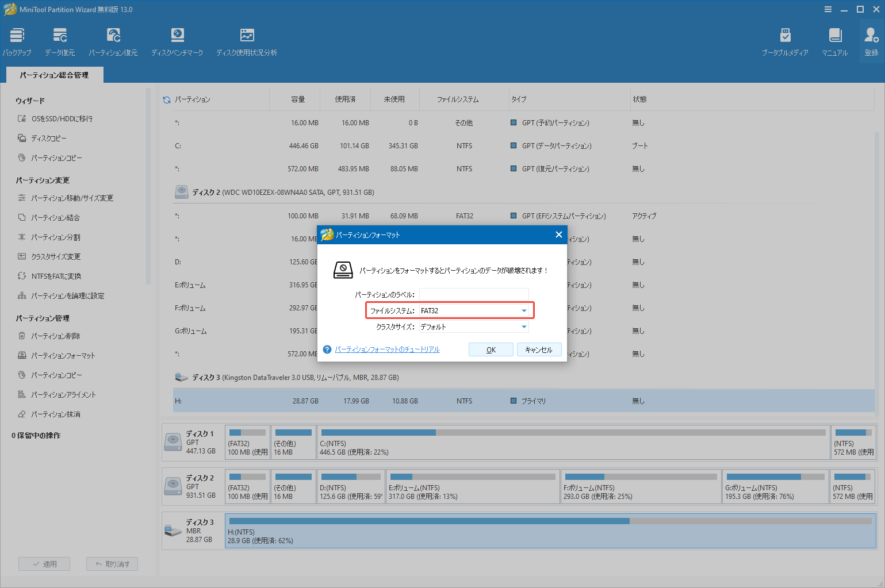Switch to the partition management tab

pos(54,74)
